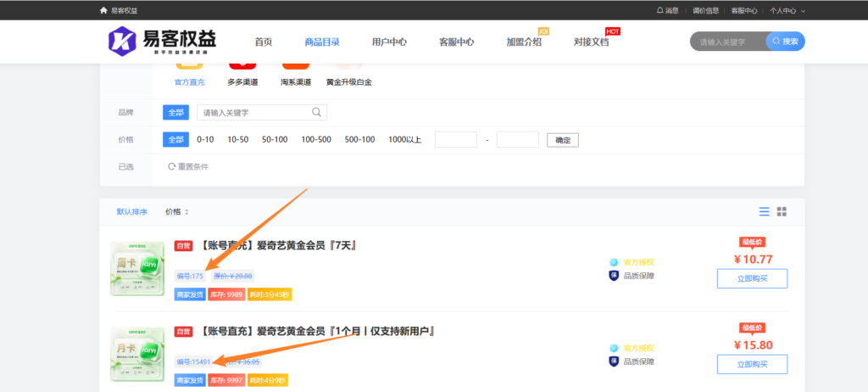Click the 重置条件 link

[x=193, y=166]
